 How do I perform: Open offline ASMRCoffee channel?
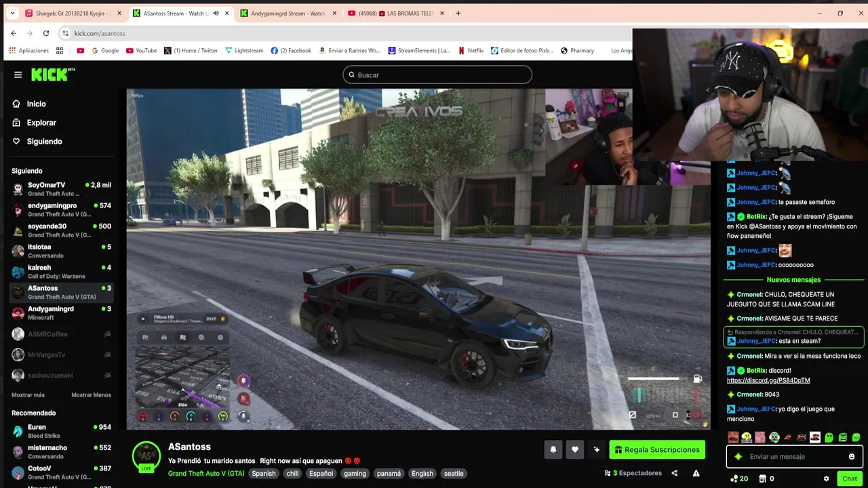point(61,334)
